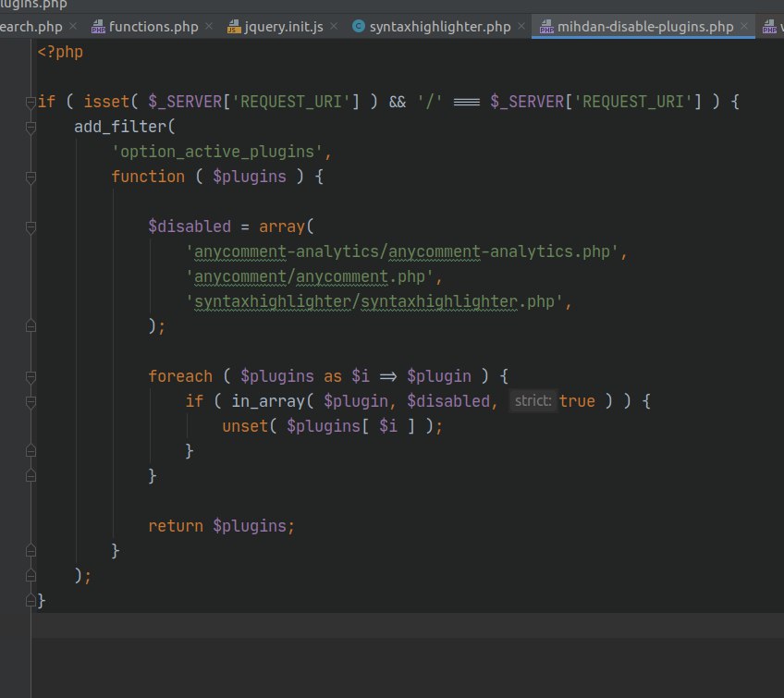Image resolution: width=784 pixels, height=698 pixels.
Task: Close the functions.php tab
Action: click(x=208, y=27)
